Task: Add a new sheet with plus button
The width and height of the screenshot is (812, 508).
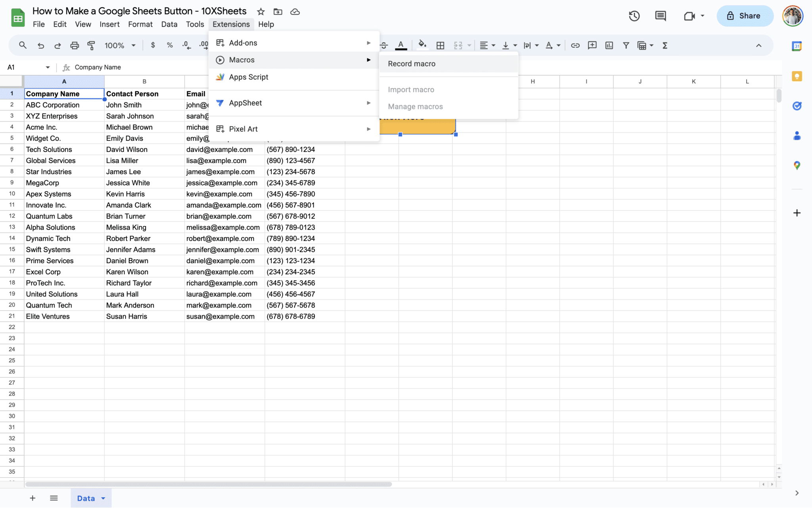Action: click(33, 498)
